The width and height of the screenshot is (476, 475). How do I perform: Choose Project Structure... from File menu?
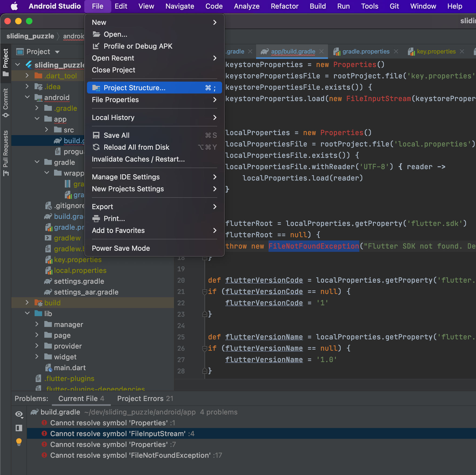point(155,88)
